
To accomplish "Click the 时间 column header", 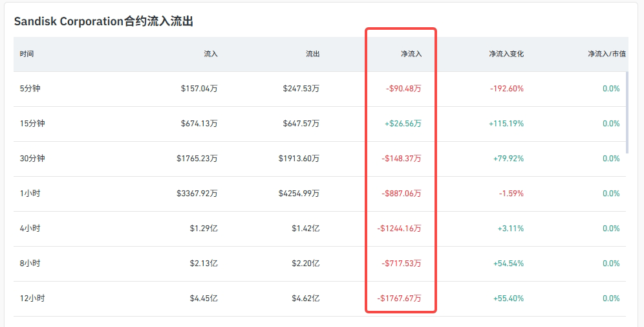I will [27, 54].
